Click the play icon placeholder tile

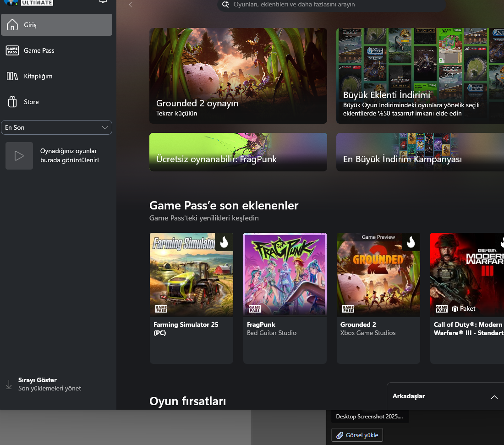click(x=19, y=156)
